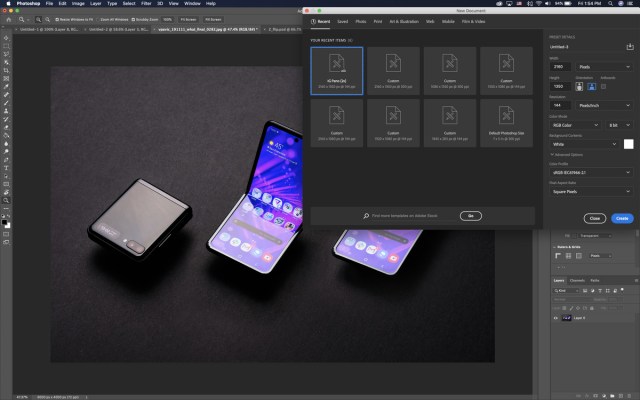This screenshot has height=400, width=640.
Task: Select the Zoom tool in left toolbar
Action: pos(6,200)
